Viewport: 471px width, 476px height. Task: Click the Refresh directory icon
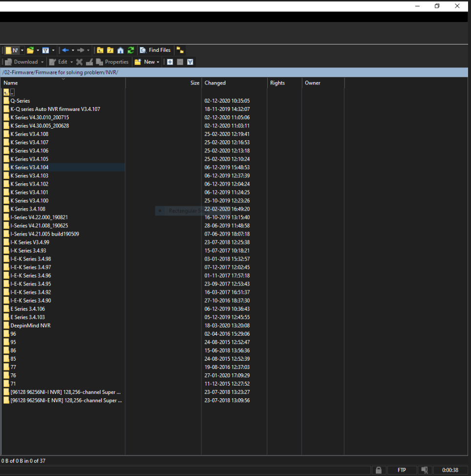point(130,50)
